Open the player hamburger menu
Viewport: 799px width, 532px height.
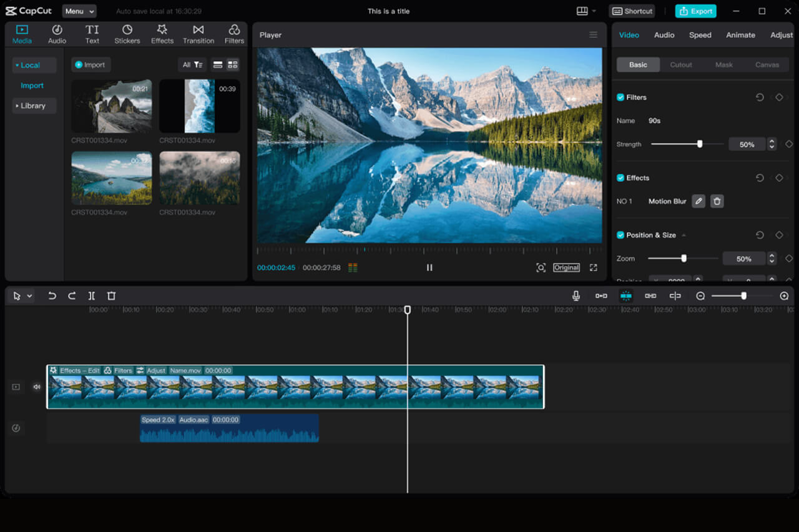click(593, 35)
